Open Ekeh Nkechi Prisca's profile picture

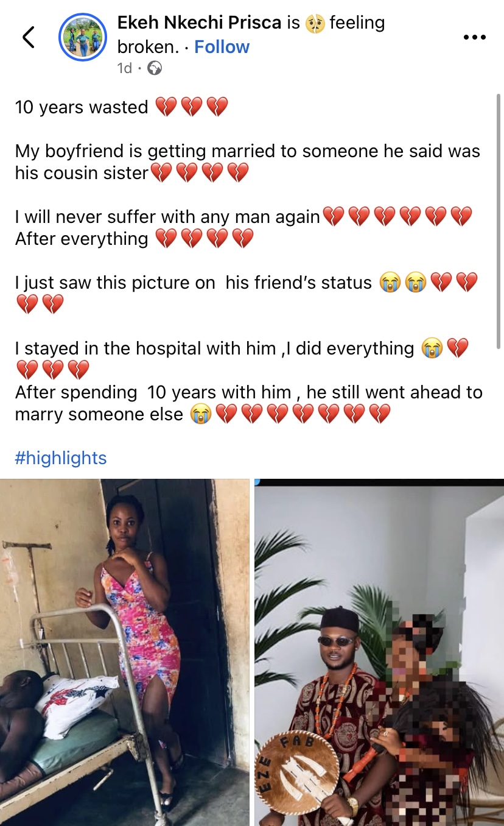click(82, 37)
